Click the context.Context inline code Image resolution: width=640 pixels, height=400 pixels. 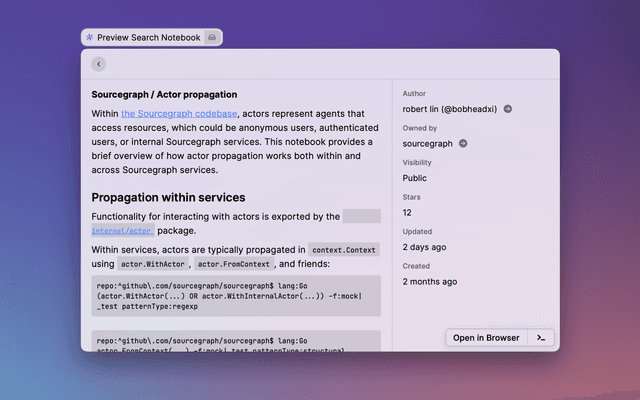[345, 249]
